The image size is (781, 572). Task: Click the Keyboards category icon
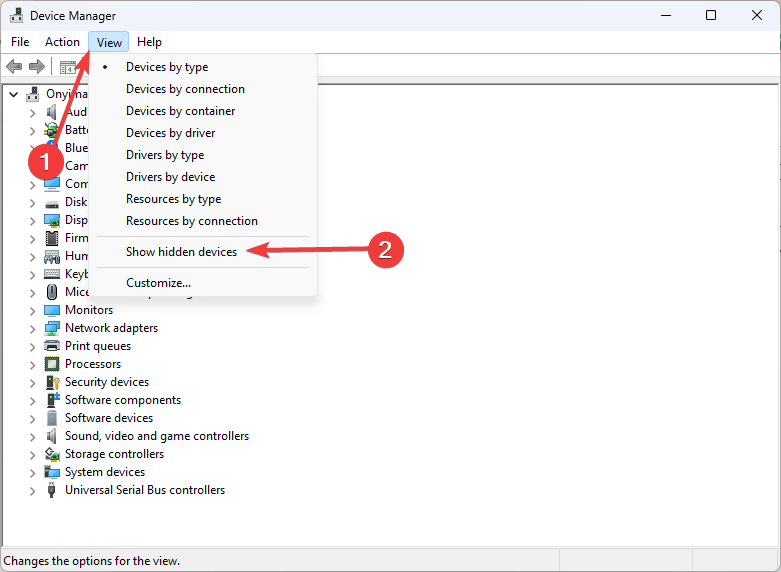click(52, 274)
